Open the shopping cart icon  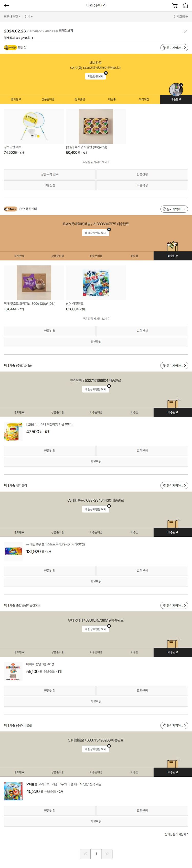[x=175, y=5]
